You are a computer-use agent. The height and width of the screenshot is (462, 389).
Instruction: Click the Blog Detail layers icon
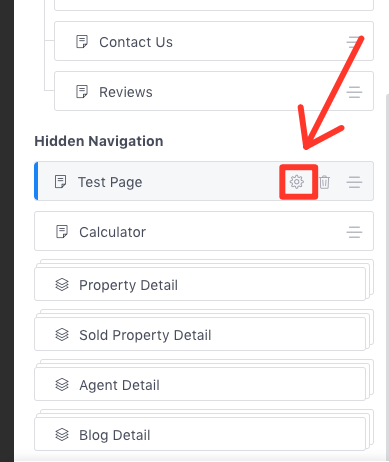pos(62,435)
